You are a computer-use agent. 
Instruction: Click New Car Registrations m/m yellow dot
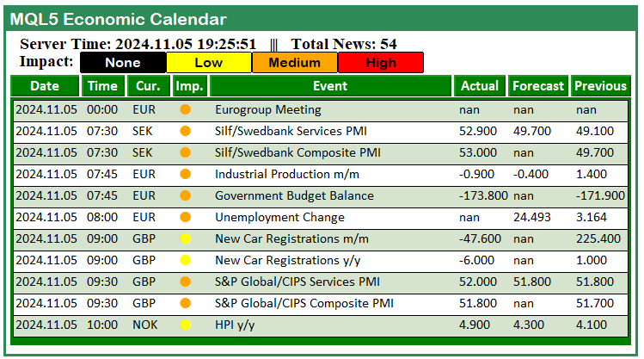(x=185, y=239)
